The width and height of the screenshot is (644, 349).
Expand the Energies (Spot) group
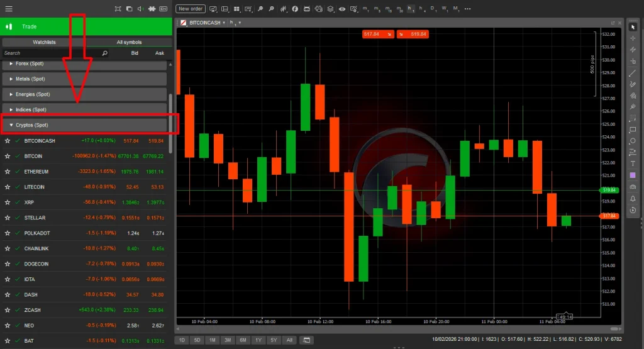click(85, 94)
